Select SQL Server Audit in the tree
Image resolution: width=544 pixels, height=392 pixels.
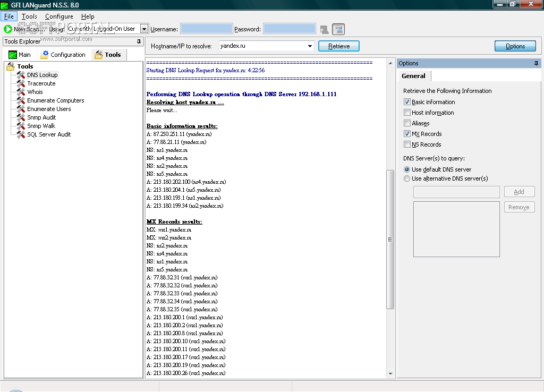point(49,134)
